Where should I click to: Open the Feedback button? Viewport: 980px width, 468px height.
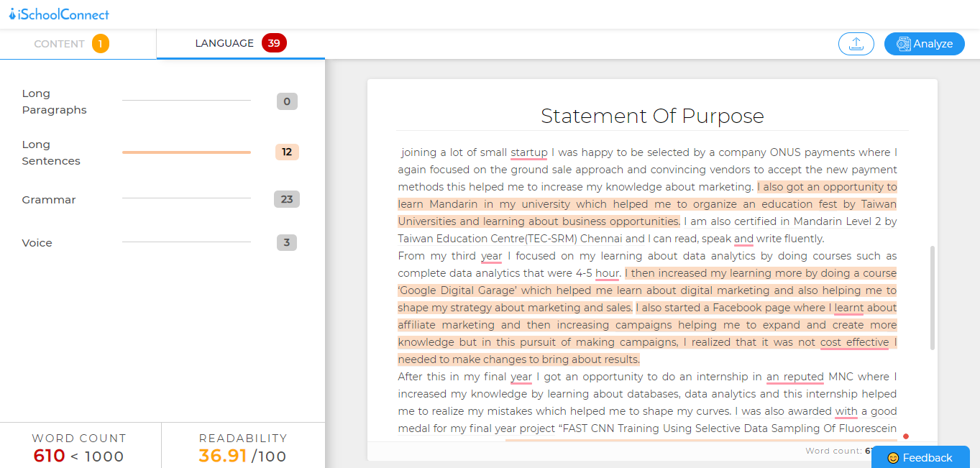(920, 458)
